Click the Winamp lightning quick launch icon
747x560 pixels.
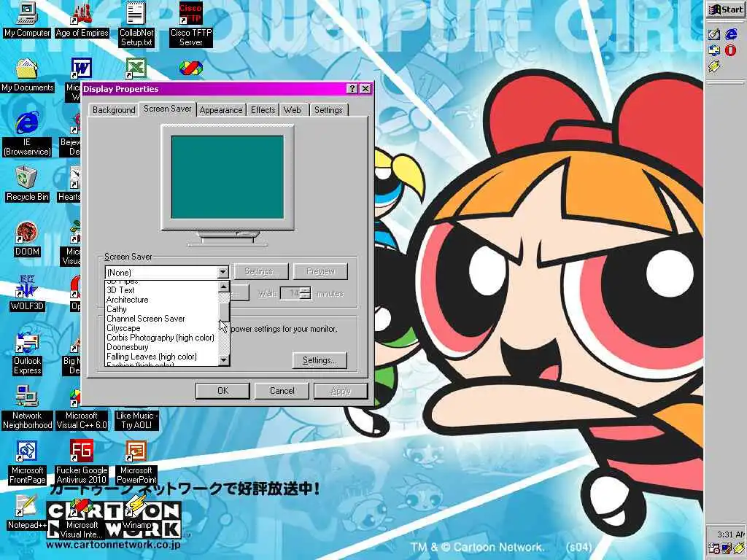click(x=713, y=66)
